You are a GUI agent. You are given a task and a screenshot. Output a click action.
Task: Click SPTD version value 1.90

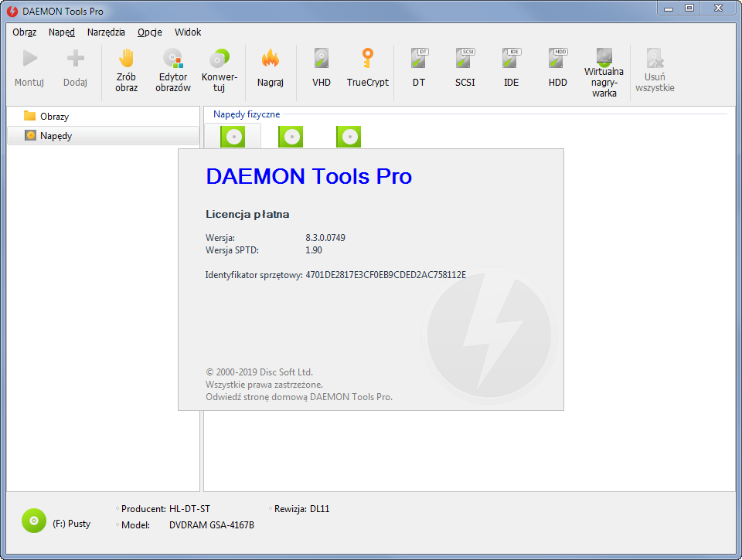tap(314, 249)
